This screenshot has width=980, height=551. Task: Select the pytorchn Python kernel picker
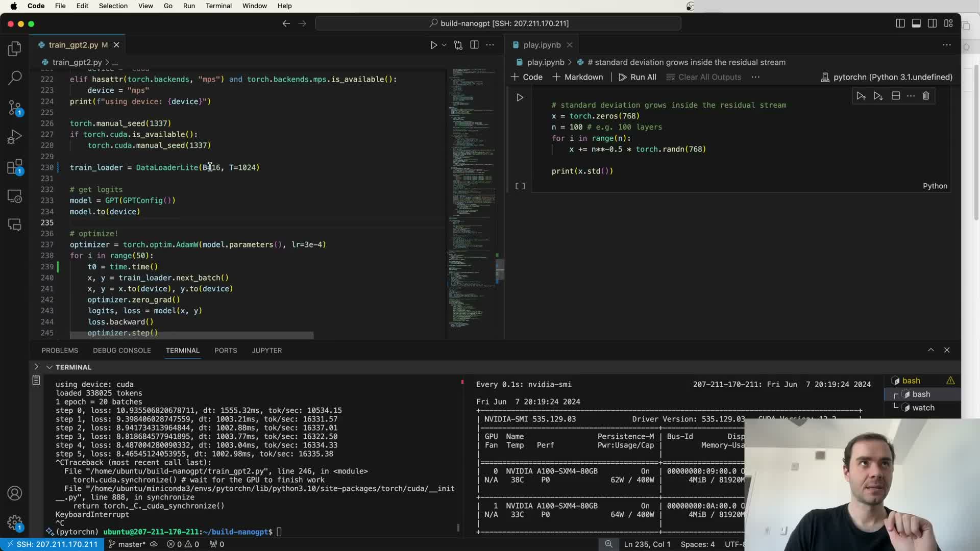887,77
